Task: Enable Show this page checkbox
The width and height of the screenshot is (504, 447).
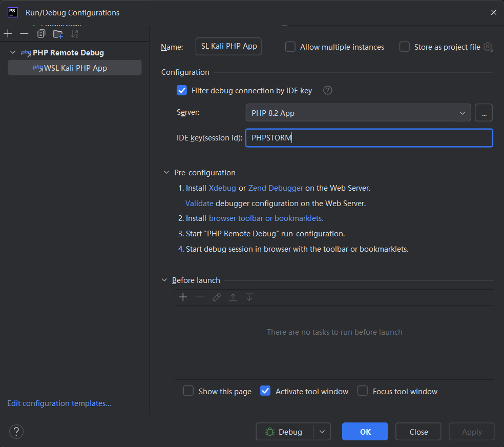Action: click(188, 391)
